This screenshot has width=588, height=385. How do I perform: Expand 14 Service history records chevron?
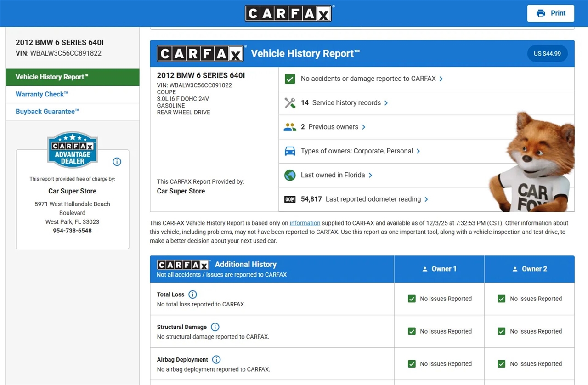[x=386, y=103]
